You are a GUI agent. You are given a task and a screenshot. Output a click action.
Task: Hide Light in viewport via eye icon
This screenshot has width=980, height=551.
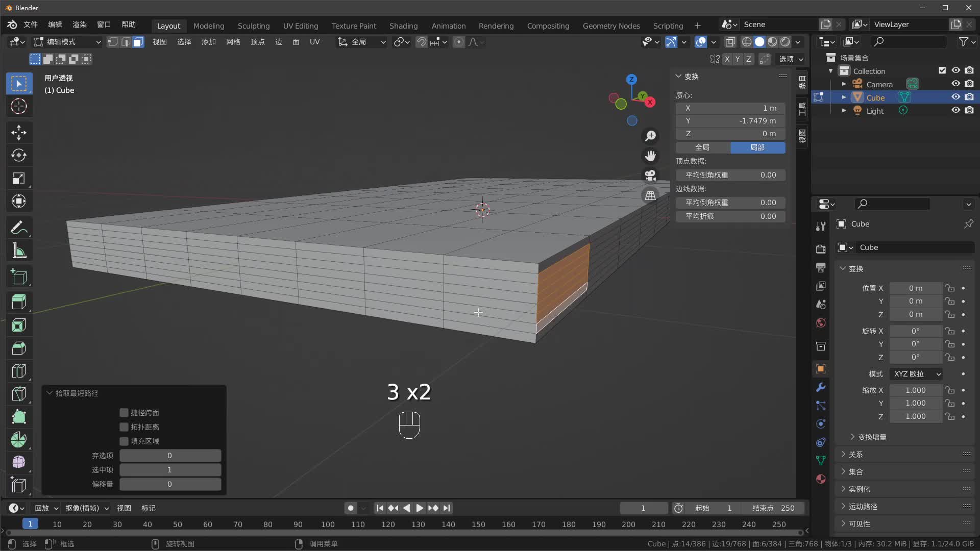tap(955, 111)
